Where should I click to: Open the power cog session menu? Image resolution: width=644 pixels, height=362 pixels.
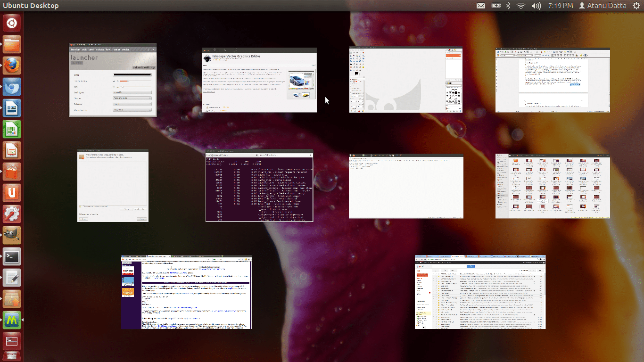click(636, 6)
